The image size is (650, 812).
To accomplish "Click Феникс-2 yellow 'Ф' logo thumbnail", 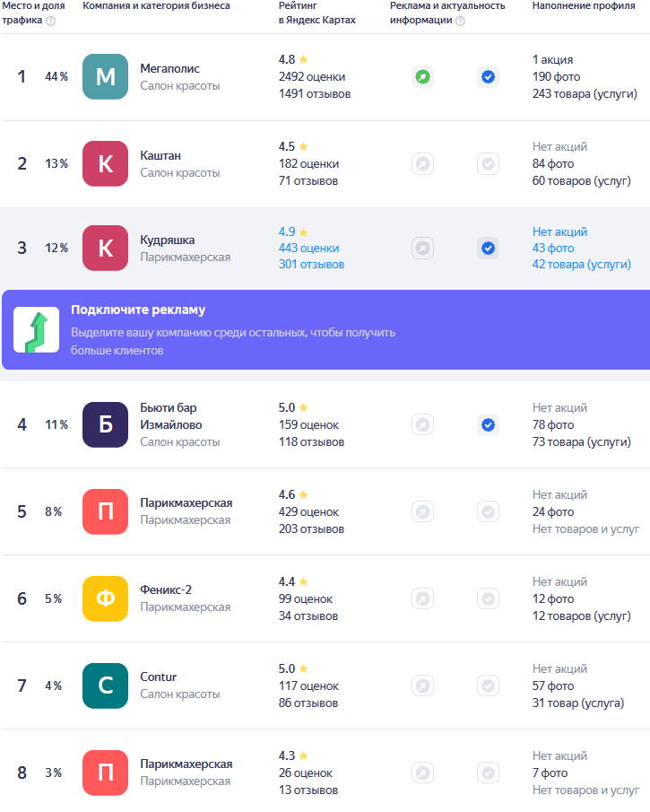I will pyautogui.click(x=105, y=598).
